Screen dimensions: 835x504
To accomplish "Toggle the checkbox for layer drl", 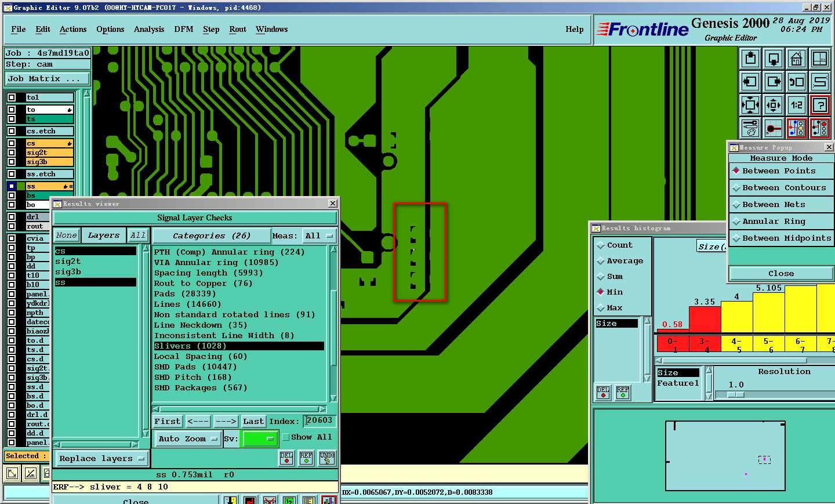I will (x=12, y=217).
